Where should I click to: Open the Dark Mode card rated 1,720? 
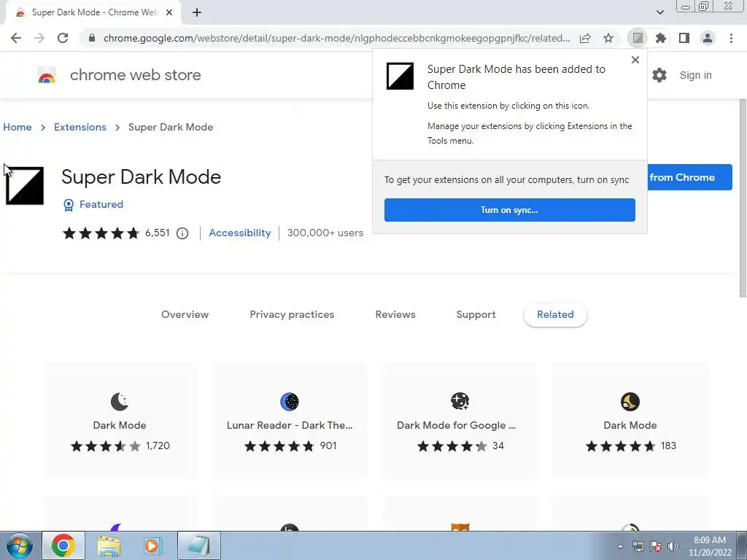(x=120, y=421)
